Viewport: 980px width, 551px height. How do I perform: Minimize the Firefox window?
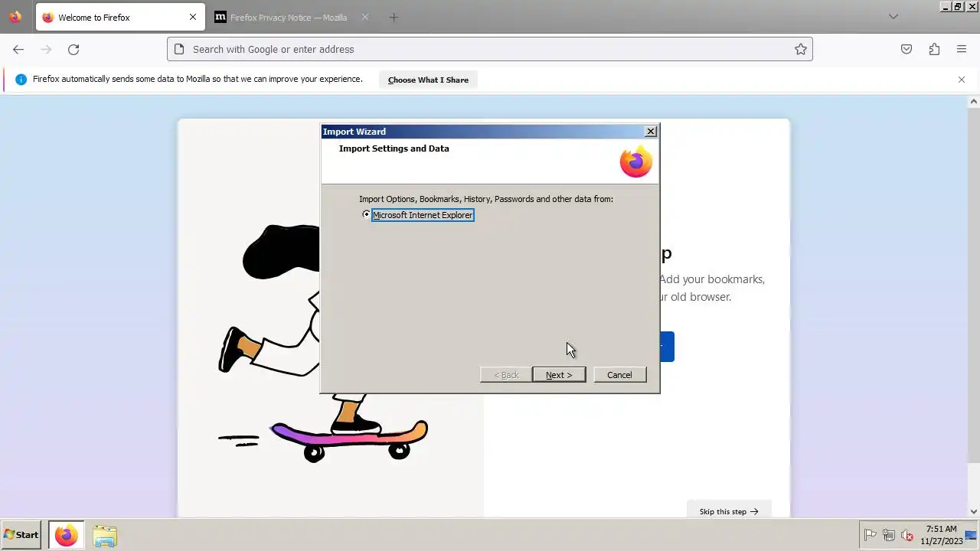946,6
